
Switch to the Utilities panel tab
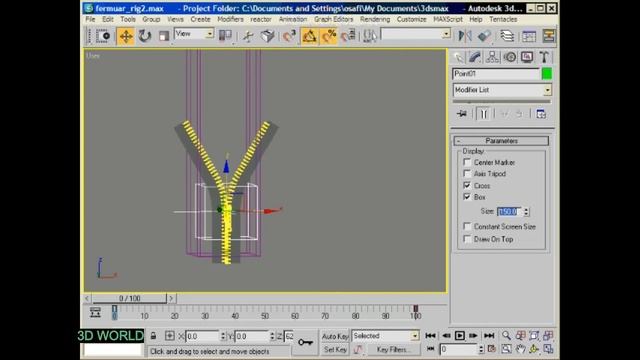coord(544,57)
